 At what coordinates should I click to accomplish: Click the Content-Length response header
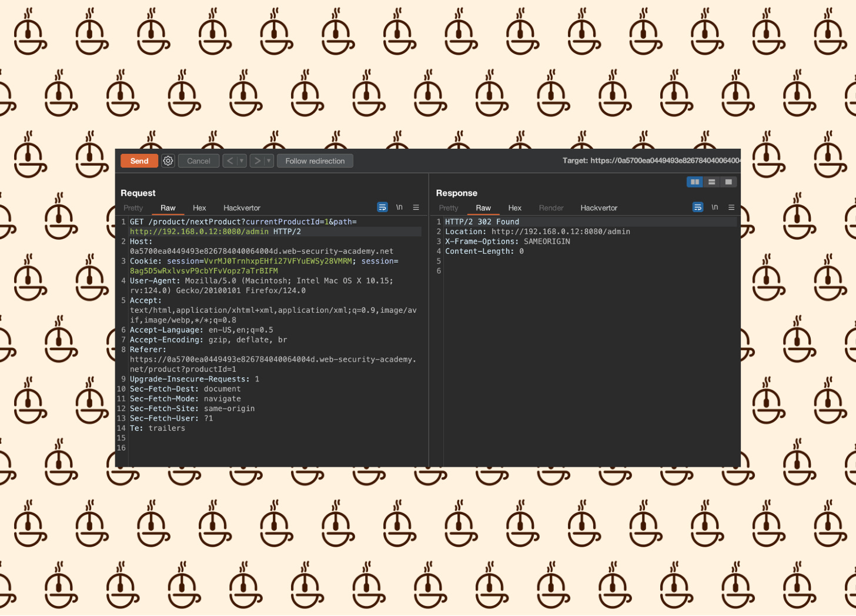pos(484,252)
